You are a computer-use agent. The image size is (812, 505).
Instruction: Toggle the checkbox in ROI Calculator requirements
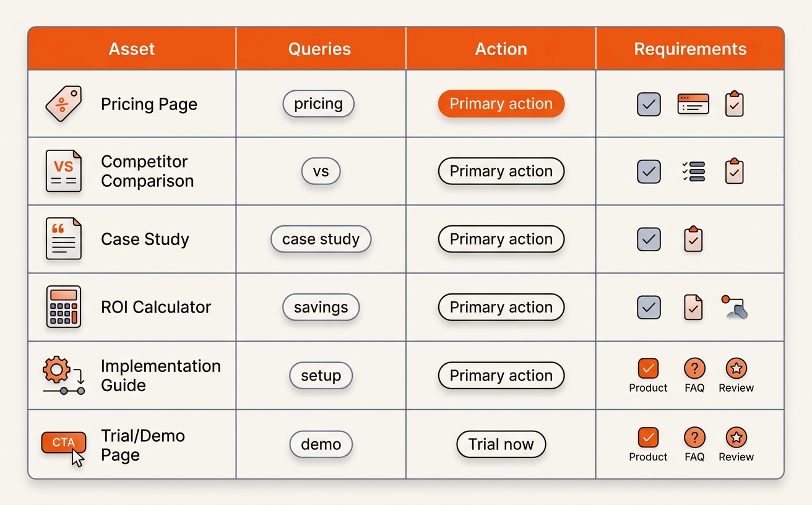tap(649, 307)
